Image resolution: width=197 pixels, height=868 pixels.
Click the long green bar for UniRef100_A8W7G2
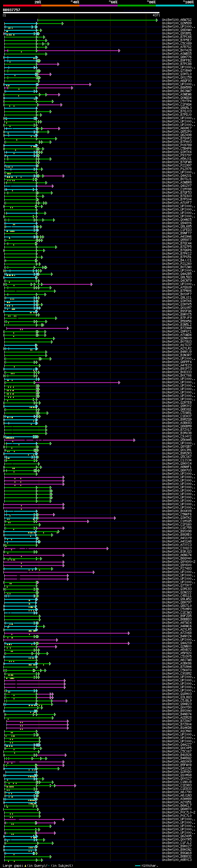97,20
